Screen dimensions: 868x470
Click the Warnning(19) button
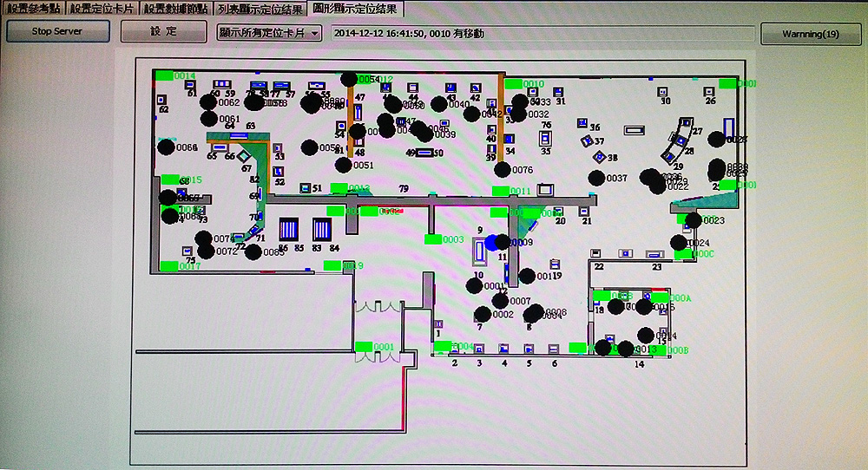[810, 34]
